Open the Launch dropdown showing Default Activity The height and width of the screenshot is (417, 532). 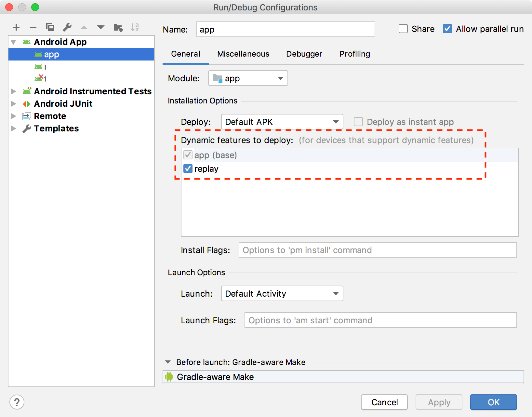335,293
